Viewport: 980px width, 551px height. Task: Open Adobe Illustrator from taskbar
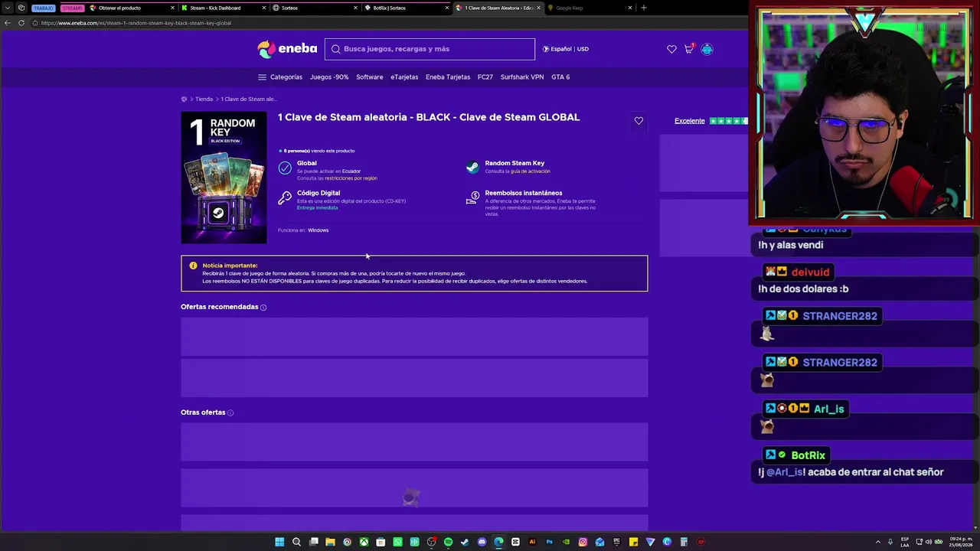[x=532, y=542]
